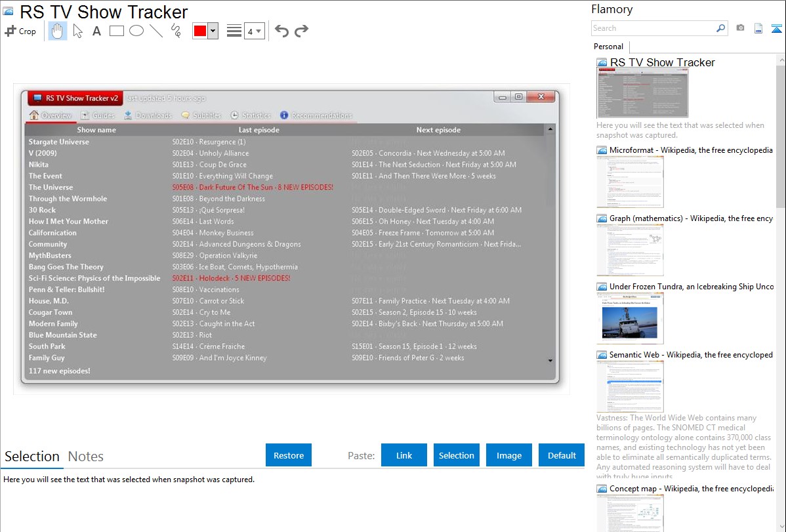Click the red Holodeck 5 NEW EPISODES entry
This screenshot has height=532, width=786.
231,277
